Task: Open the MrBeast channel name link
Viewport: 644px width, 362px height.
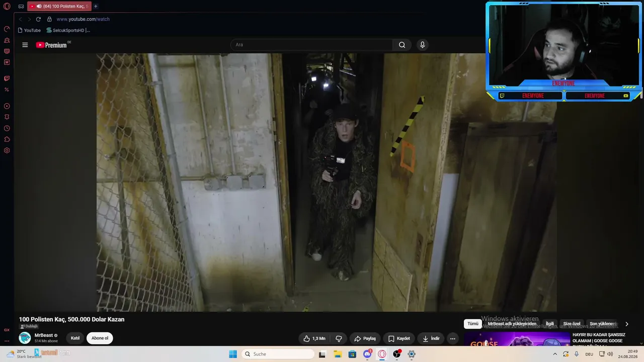Action: tap(44, 335)
